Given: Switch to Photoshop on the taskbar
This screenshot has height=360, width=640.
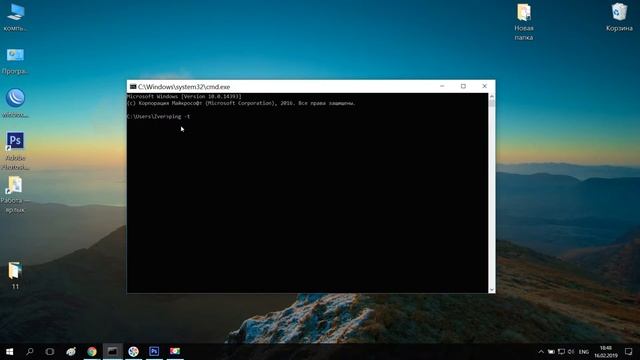Looking at the screenshot, I should coord(154,351).
